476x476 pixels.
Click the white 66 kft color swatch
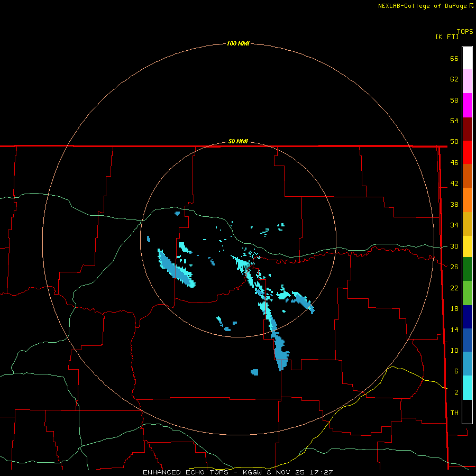467,58
